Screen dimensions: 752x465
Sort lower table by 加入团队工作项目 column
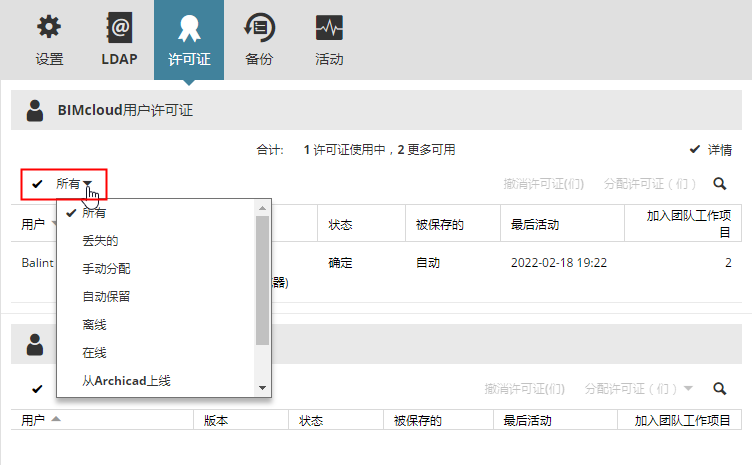coord(682,420)
